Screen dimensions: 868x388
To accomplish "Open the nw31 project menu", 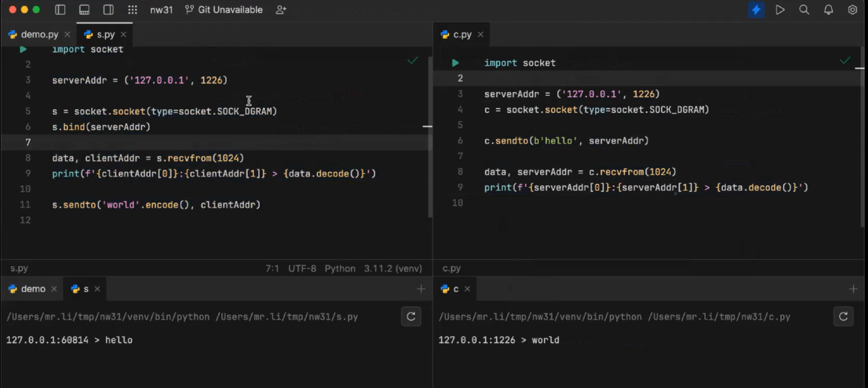I will pos(161,10).
